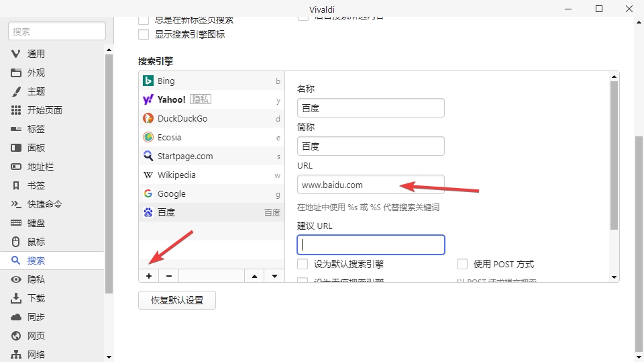Open the 开始页面 start page settings
The width and height of the screenshot is (644, 362).
(52, 110)
